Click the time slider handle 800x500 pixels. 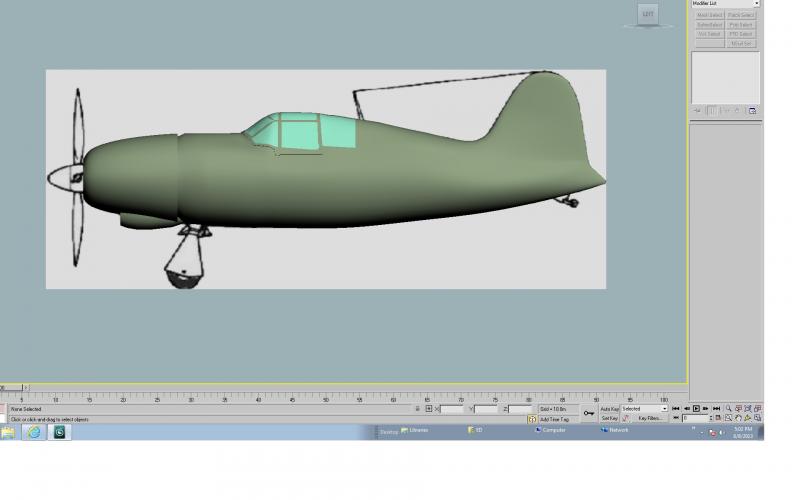(11, 388)
